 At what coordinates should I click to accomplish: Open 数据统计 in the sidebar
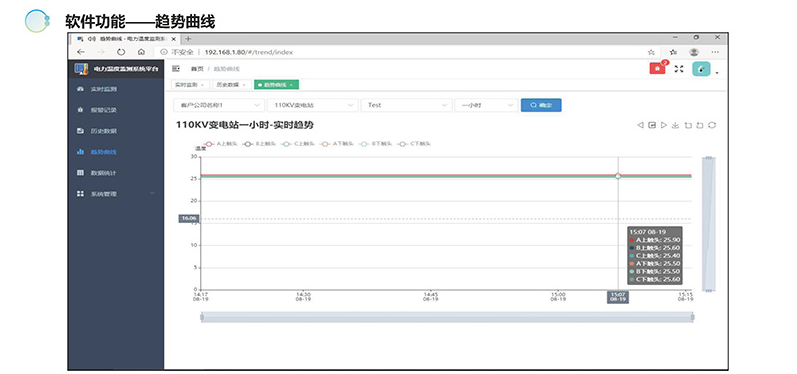(x=116, y=173)
